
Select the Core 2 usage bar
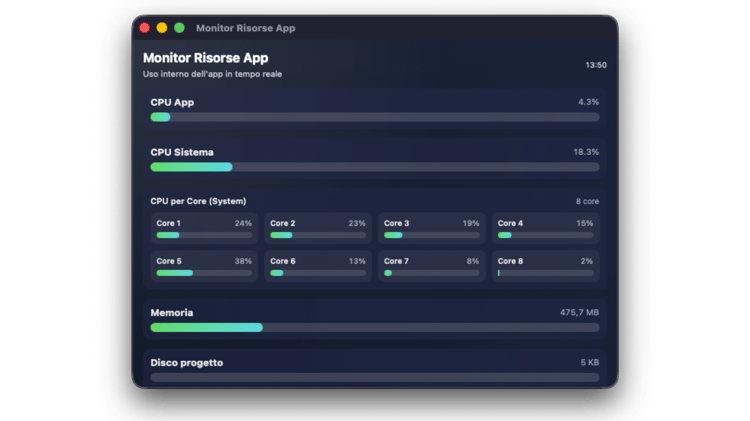pyautogui.click(x=318, y=235)
